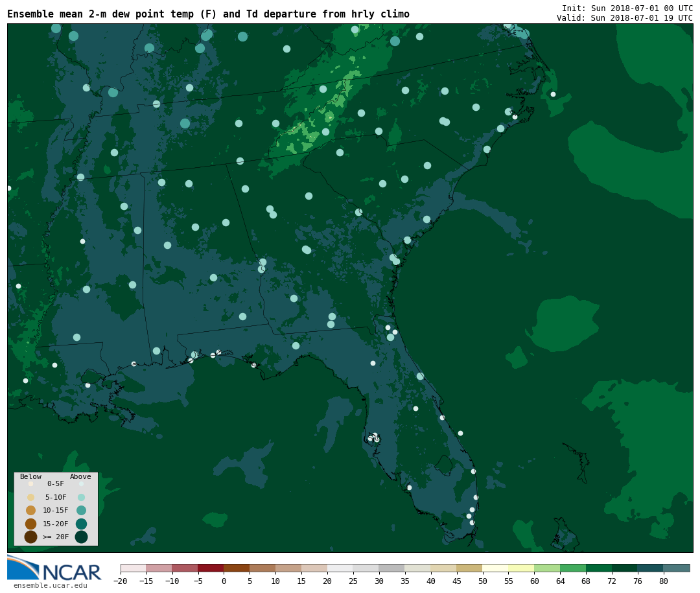Screen dimensions: 700x593
Task: Click the Valid: Sun 2018-07-01 19 UTC text
Action: 625,18
